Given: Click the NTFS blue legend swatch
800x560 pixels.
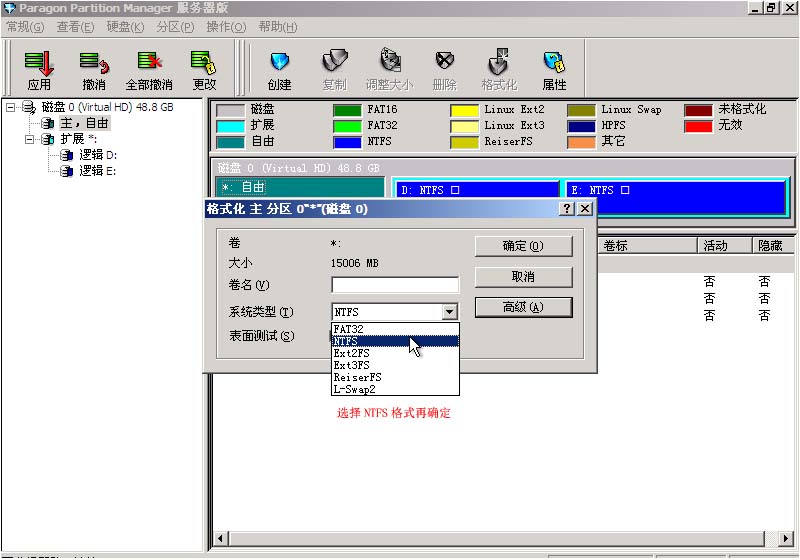Looking at the screenshot, I should [347, 142].
